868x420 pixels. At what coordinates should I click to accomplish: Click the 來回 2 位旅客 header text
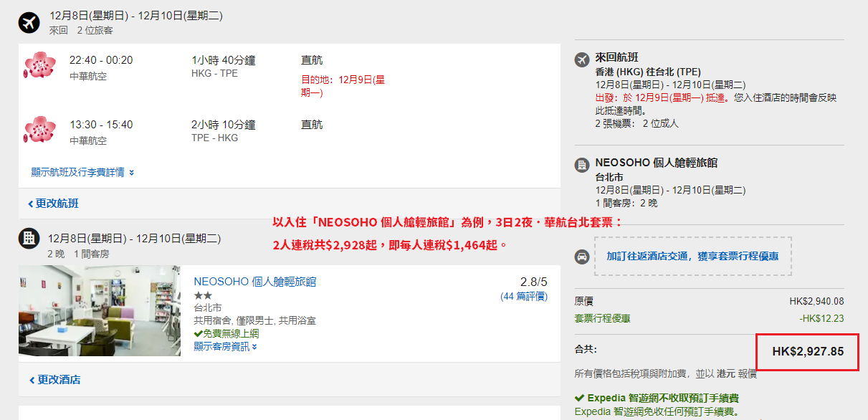80,30
